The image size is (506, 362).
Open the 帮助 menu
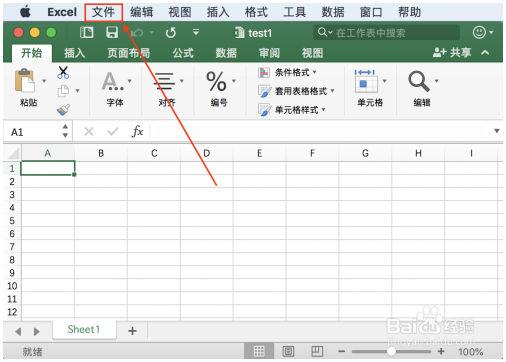pyautogui.click(x=410, y=12)
